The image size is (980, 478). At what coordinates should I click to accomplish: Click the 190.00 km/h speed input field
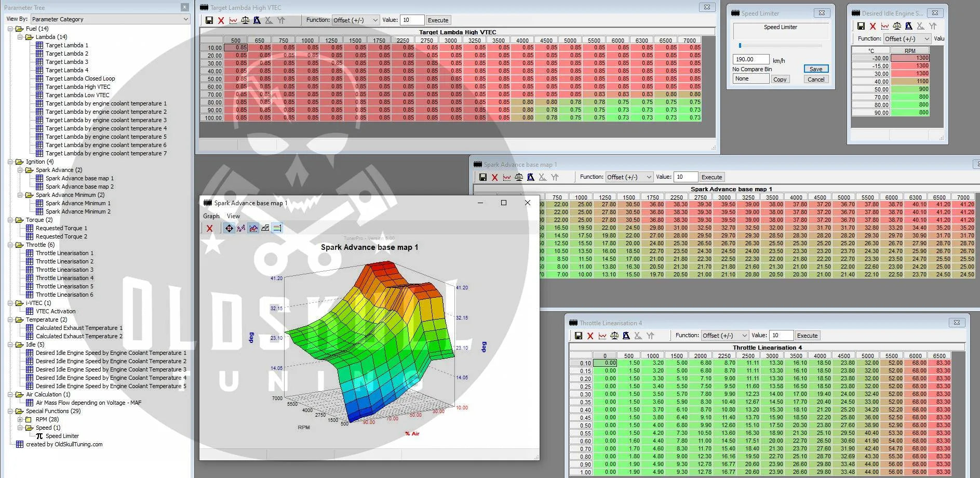(x=750, y=59)
